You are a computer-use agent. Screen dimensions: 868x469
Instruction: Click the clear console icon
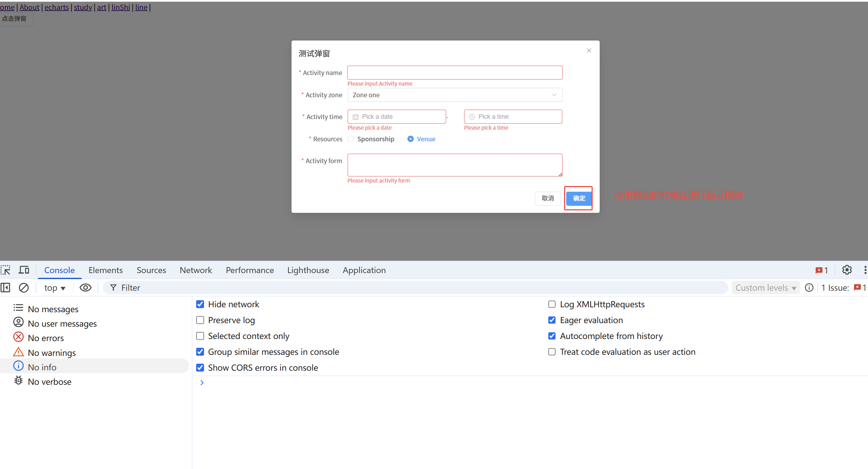[x=24, y=288]
